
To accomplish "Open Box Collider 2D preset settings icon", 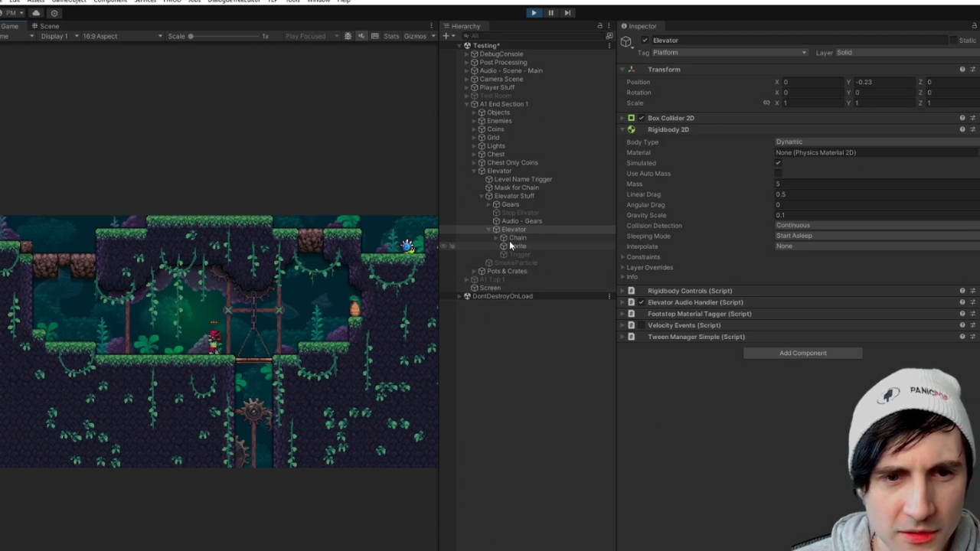I will tap(973, 118).
